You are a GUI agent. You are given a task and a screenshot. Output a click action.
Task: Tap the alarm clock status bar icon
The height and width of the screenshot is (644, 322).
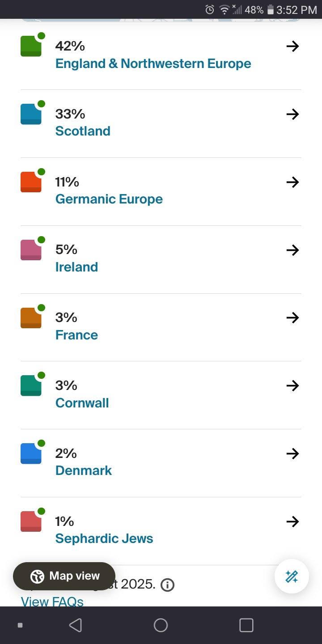click(x=210, y=9)
